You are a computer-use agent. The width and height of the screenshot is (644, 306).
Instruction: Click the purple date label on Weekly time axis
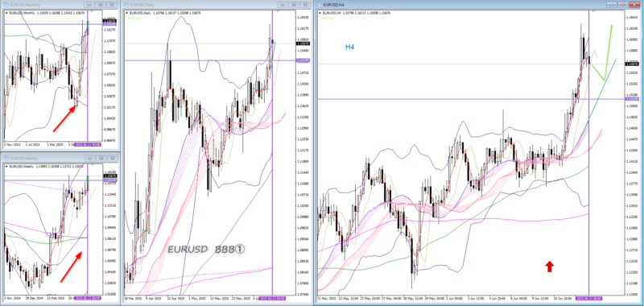88,298
